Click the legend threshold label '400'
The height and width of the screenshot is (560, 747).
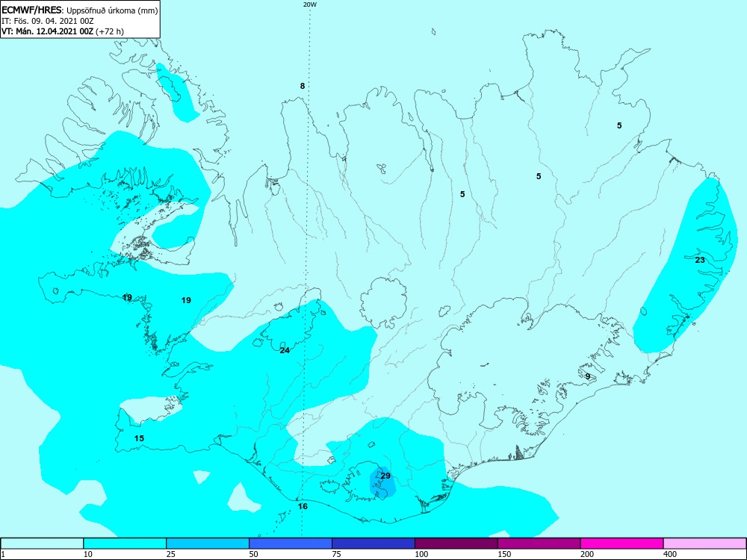pyautogui.click(x=670, y=554)
